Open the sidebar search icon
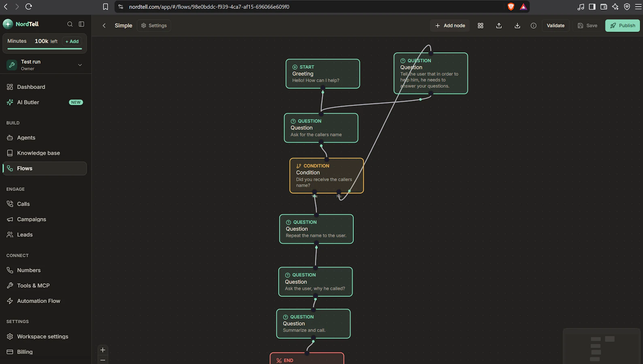 tap(70, 24)
